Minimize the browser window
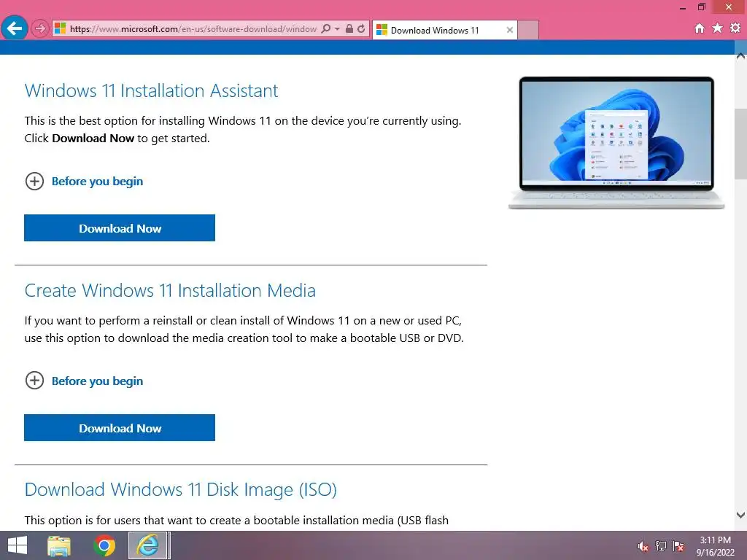 point(683,7)
